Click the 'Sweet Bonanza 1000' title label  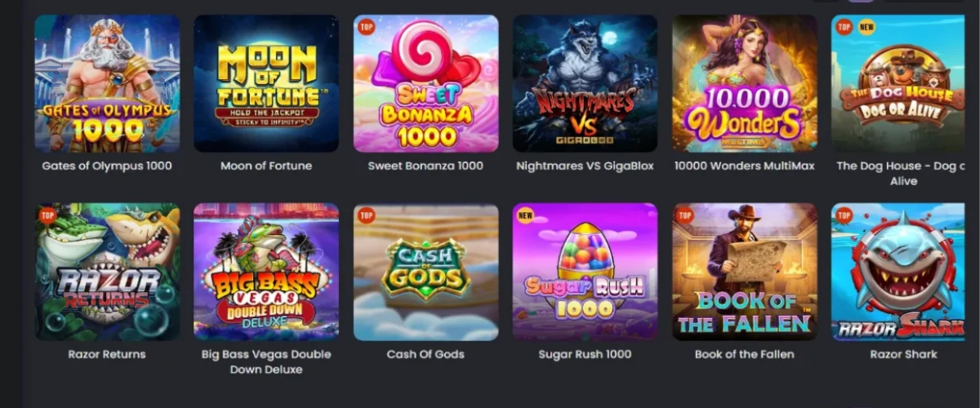(x=425, y=166)
